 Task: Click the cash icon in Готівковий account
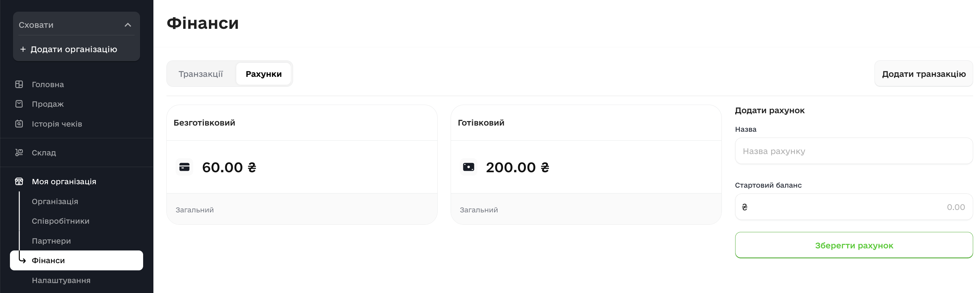468,167
